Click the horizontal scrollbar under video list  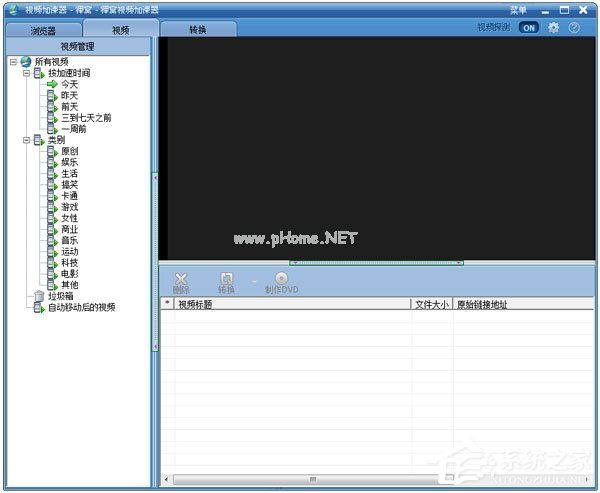[x=312, y=480]
